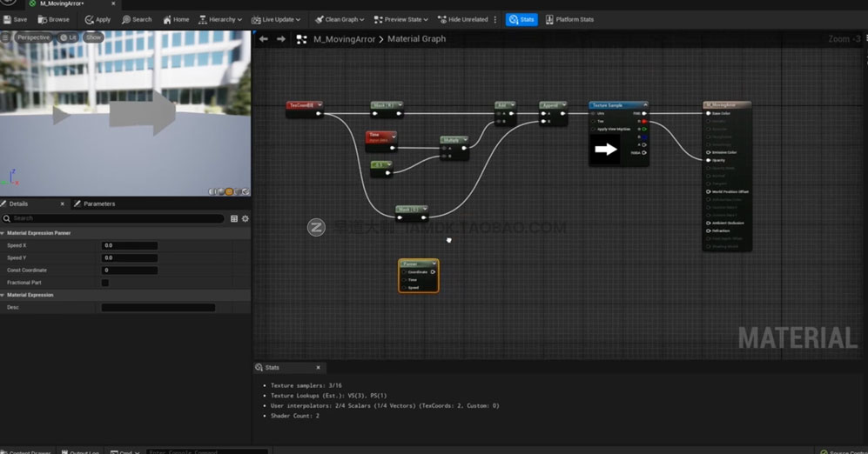Viewport: 868px width, 454px height.
Task: Click the Speed X value field
Action: coord(130,245)
